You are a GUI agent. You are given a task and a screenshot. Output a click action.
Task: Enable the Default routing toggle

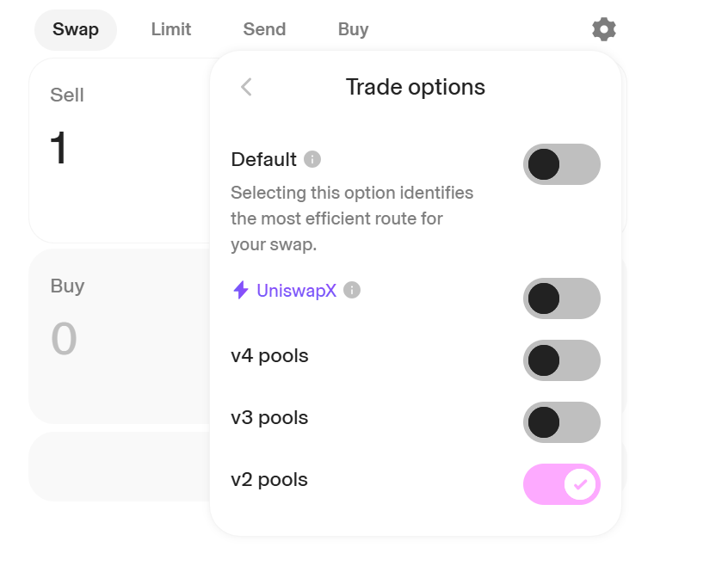[562, 164]
